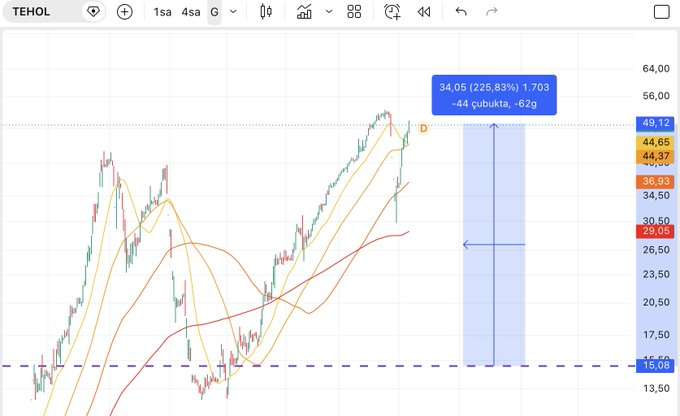Select the 15,08 horizontal line price label
Viewport: 680px width, 416px height.
click(x=655, y=366)
